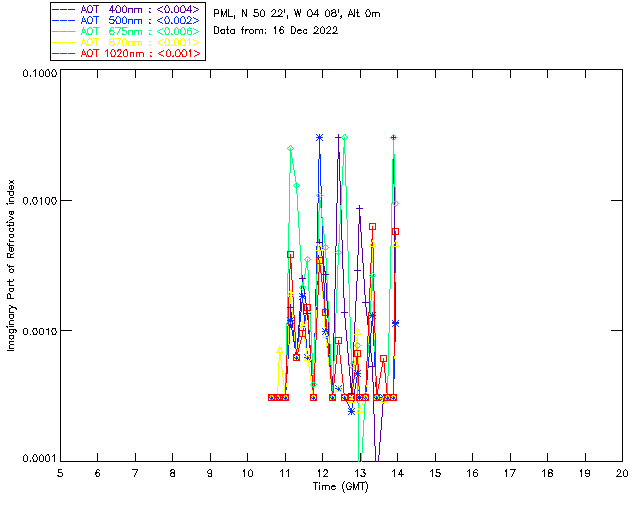Click x-axis tick label 12
The image size is (640, 512).
[x=322, y=473]
